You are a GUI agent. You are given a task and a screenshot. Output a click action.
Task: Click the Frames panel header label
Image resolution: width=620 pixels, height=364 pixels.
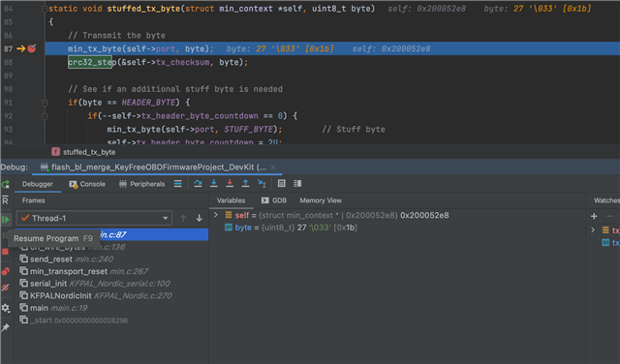pos(33,200)
